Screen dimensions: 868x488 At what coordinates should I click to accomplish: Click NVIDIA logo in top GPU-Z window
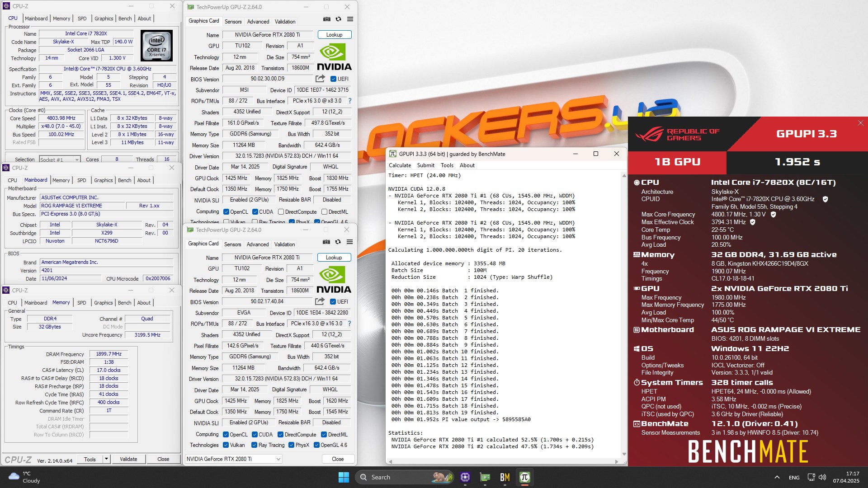[x=334, y=56]
